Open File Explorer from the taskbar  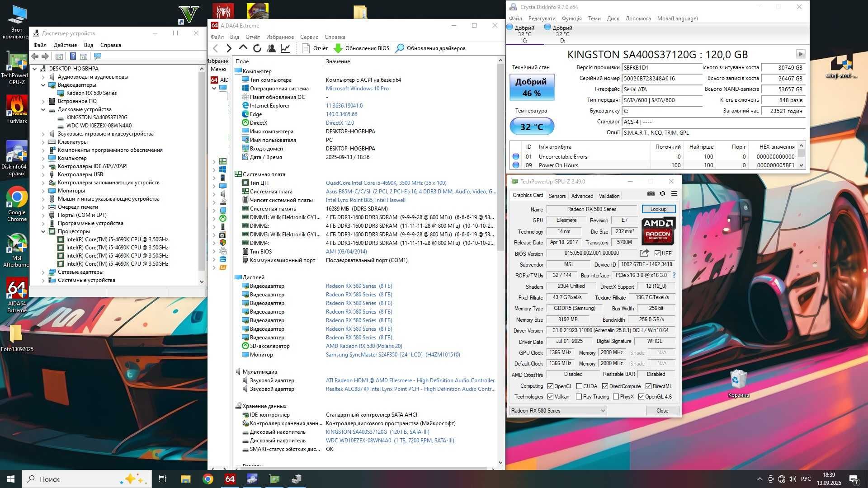coord(185,479)
